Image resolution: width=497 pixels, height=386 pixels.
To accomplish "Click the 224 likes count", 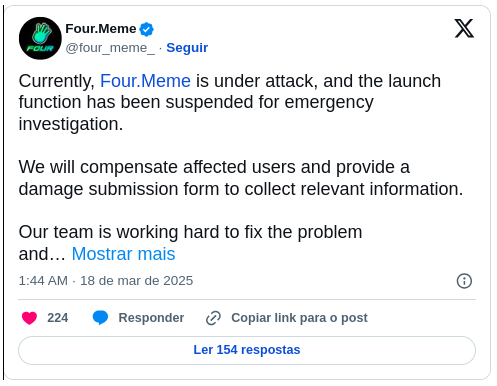I will 57,318.
